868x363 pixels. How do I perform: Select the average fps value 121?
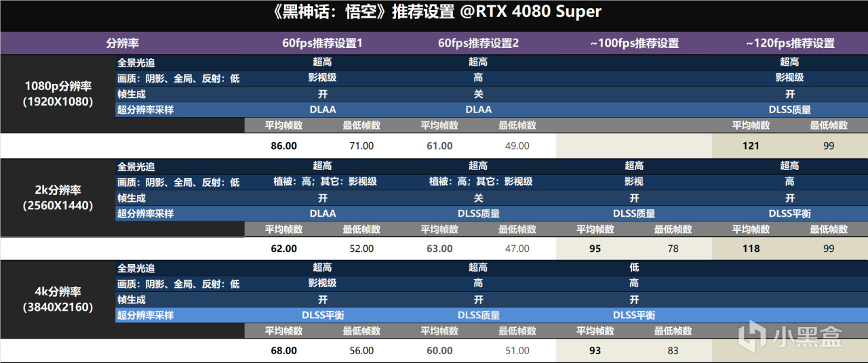click(751, 146)
